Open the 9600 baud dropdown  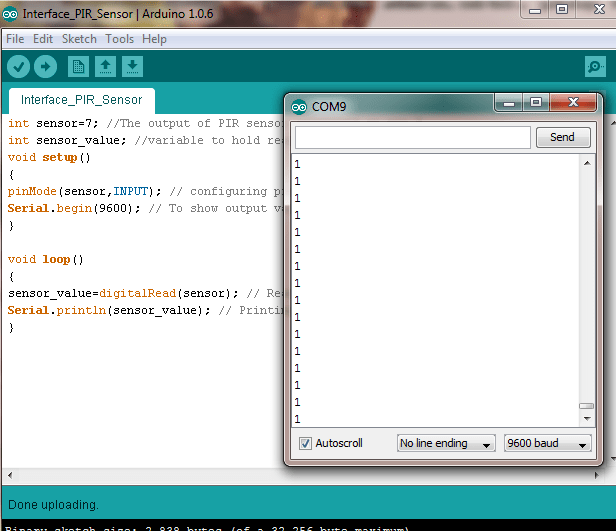548,443
